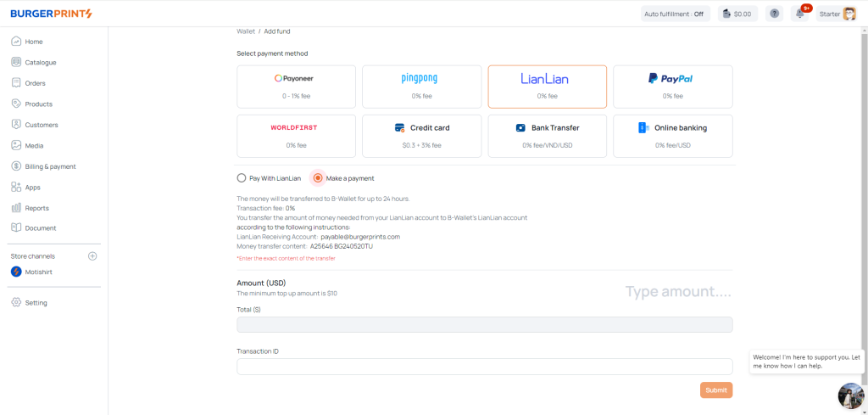Click the Type amount input field

point(677,292)
